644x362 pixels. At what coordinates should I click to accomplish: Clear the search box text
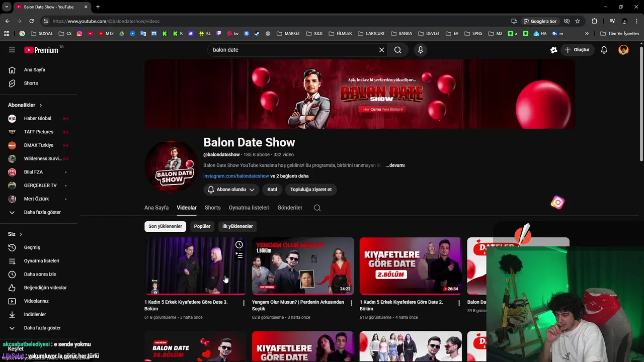pos(381,50)
